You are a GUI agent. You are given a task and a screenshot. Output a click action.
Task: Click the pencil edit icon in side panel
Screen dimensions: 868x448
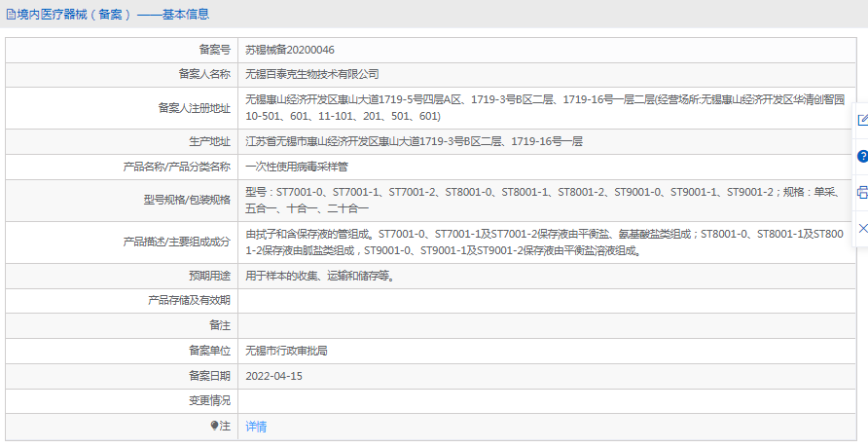[x=862, y=120]
